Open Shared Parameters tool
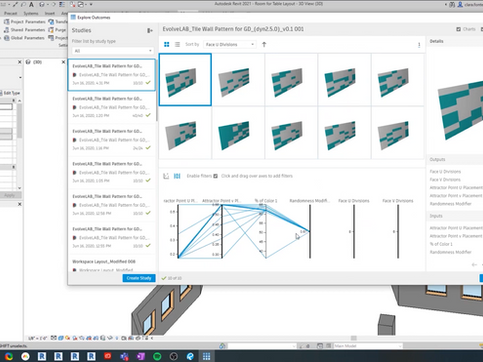Viewport: 483px width, 362px height. [x=24, y=30]
